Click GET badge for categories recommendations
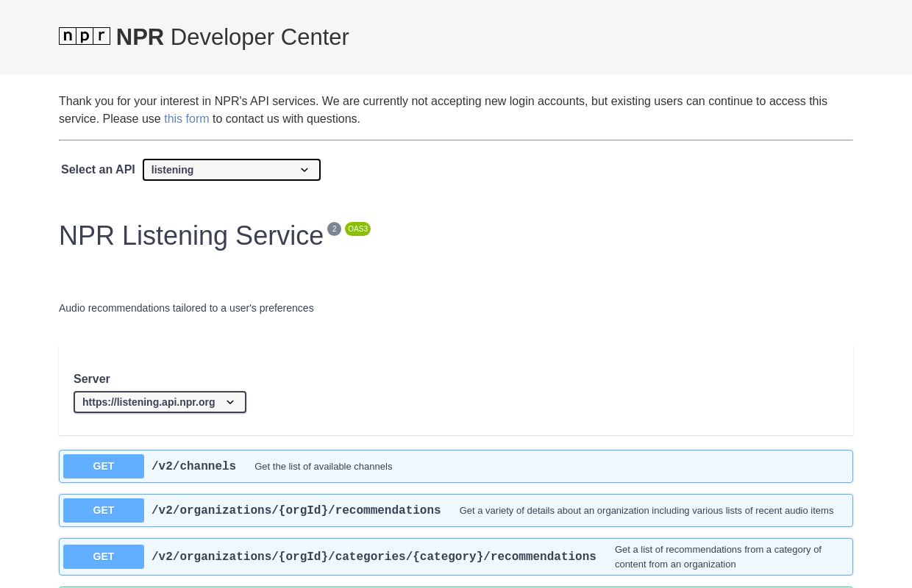 click(x=104, y=556)
